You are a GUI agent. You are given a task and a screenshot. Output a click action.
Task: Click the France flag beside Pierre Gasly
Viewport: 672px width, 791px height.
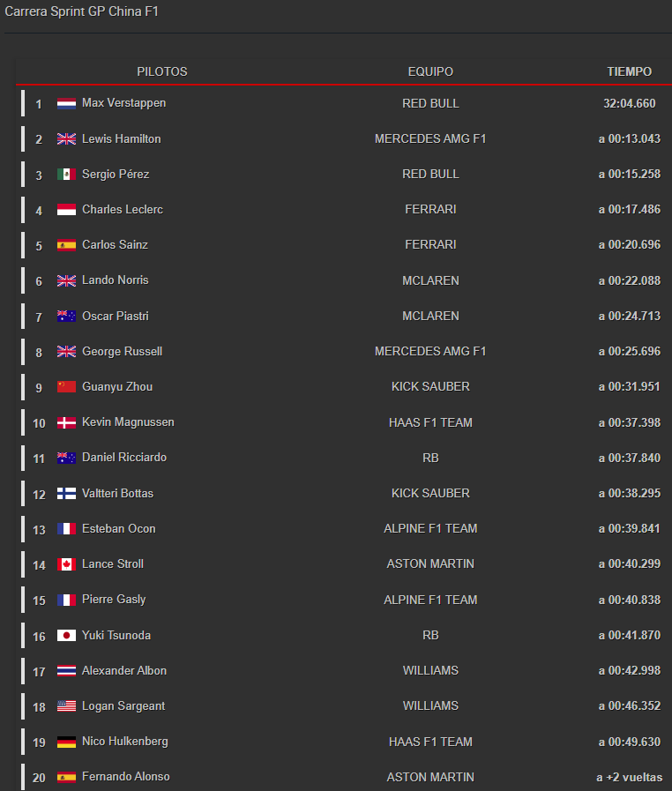(x=67, y=600)
